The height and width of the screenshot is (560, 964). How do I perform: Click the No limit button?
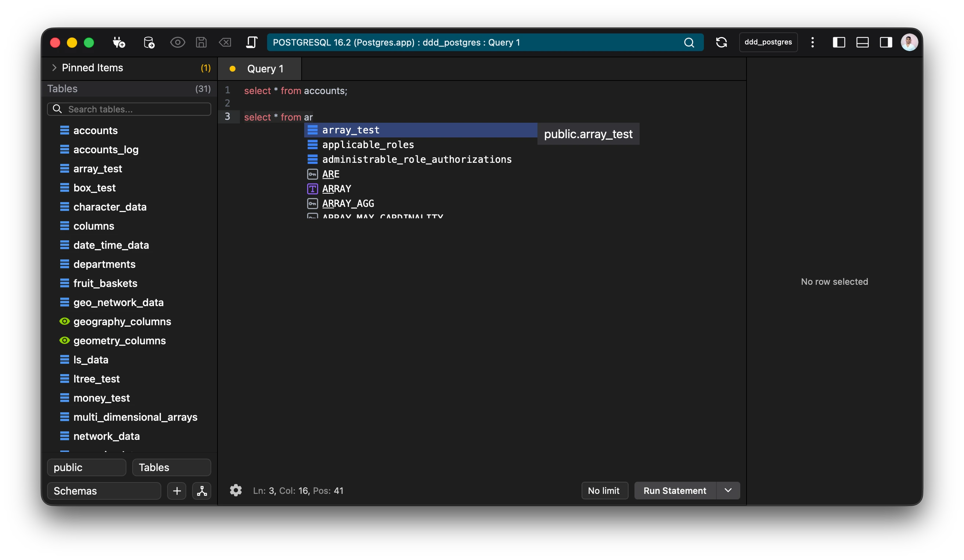coord(604,491)
